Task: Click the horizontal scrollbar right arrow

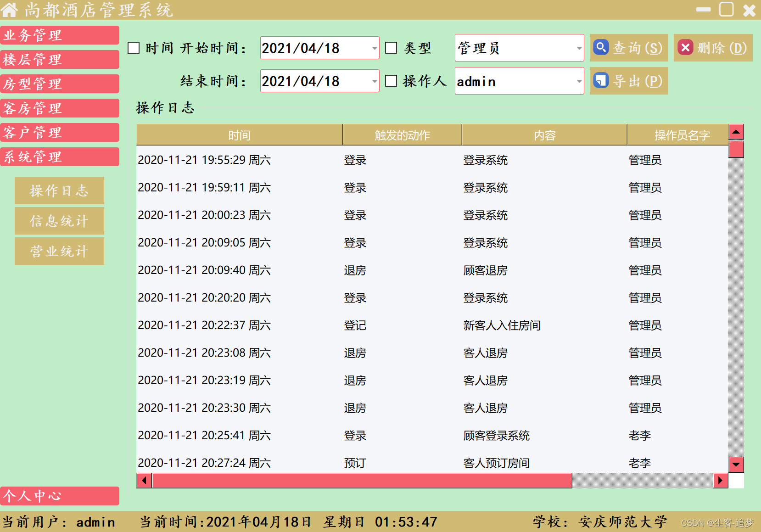Action: [x=721, y=480]
